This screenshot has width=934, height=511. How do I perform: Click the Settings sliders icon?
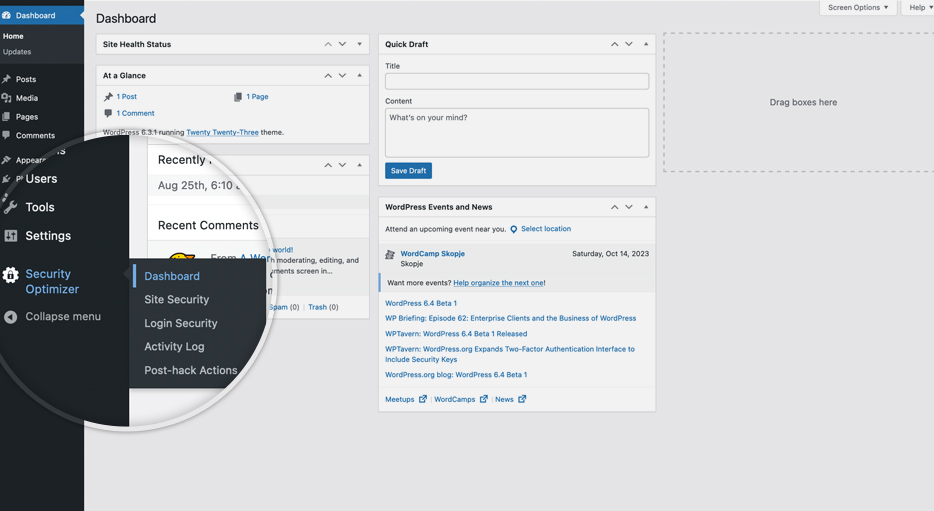pos(11,236)
